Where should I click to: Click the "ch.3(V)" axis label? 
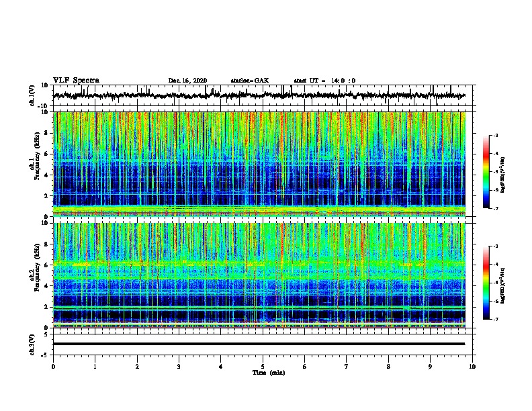(32, 345)
